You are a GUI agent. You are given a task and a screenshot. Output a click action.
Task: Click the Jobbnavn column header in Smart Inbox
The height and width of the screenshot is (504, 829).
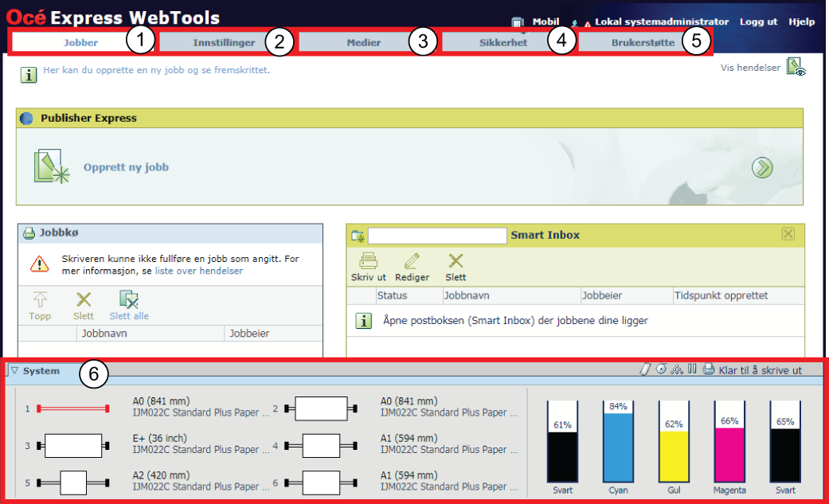point(467,295)
